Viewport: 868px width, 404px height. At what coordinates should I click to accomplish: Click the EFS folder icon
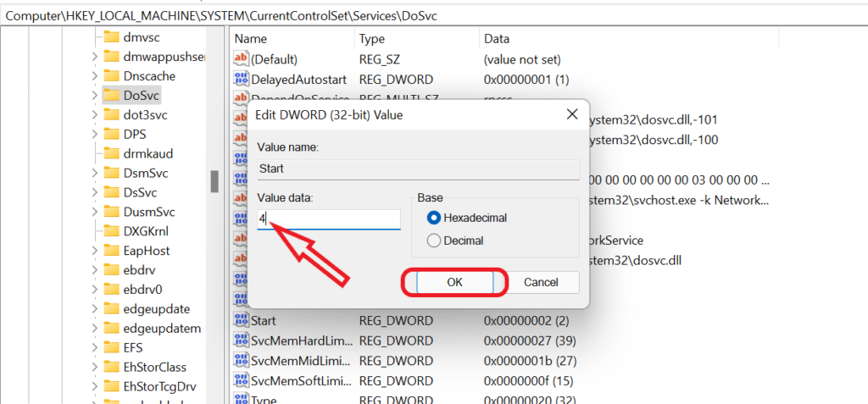pos(111,347)
